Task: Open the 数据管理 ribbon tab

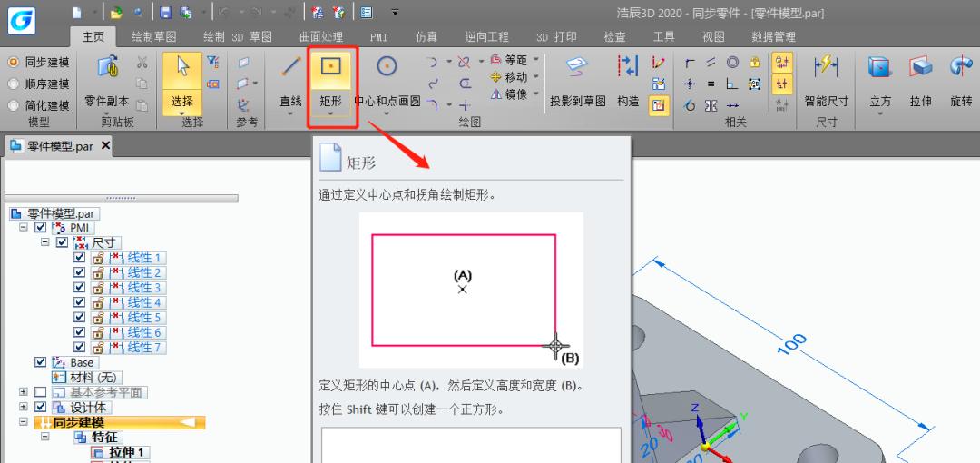Action: tap(774, 37)
